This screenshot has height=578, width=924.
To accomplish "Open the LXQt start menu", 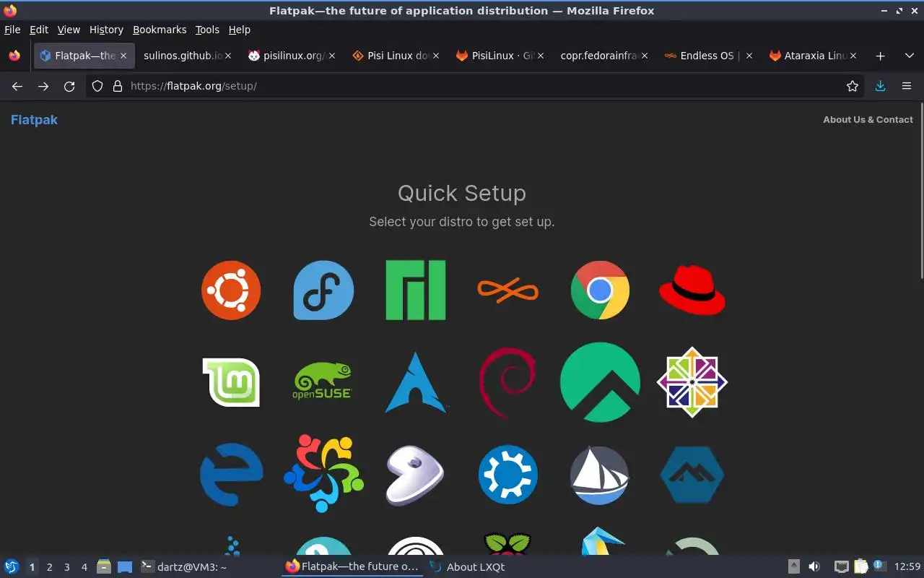I will click(12, 566).
